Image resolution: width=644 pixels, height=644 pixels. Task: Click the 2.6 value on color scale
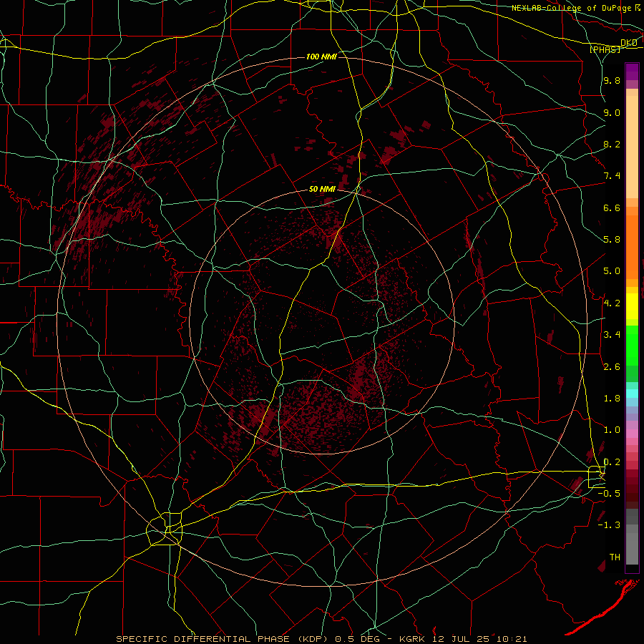click(x=612, y=367)
